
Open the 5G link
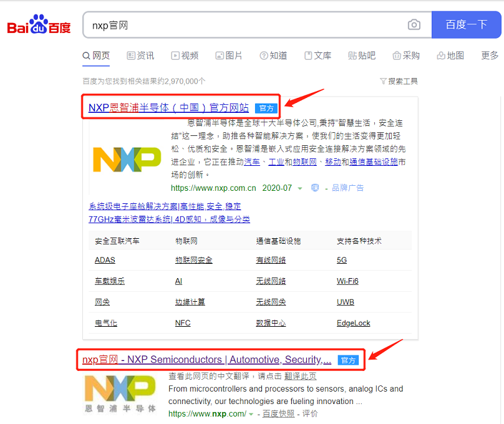[342, 260]
